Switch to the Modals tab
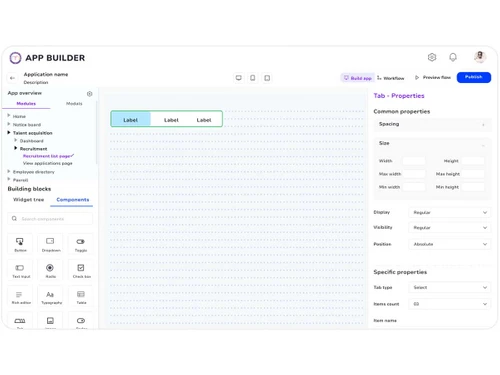This screenshot has width=500, height=375. [74, 104]
